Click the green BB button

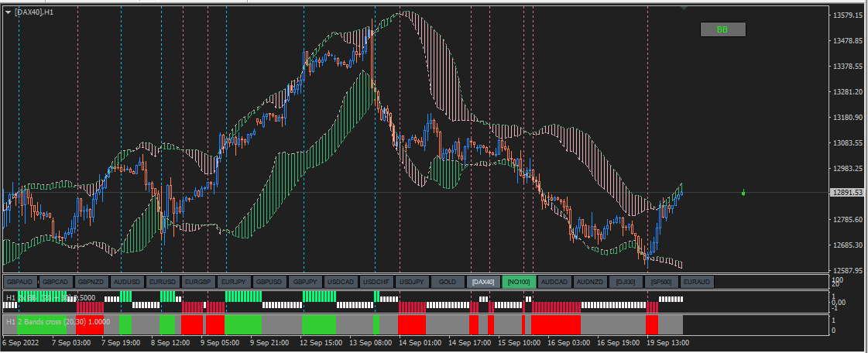coord(723,29)
